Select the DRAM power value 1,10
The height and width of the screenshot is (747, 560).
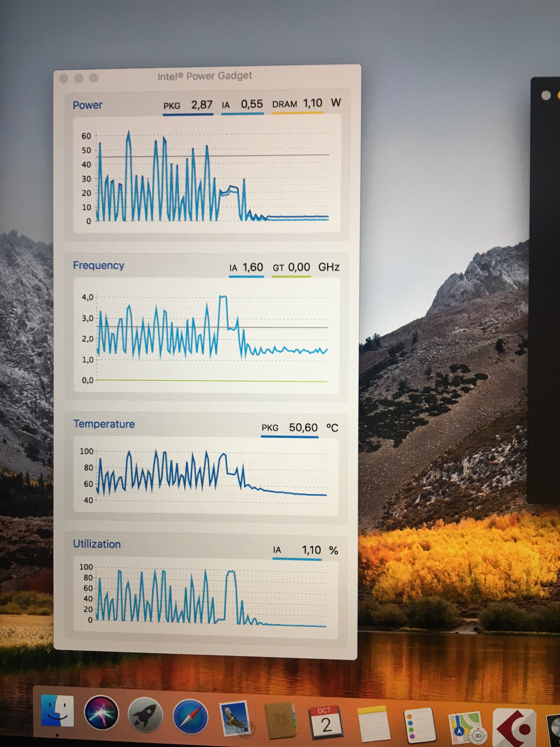(313, 103)
